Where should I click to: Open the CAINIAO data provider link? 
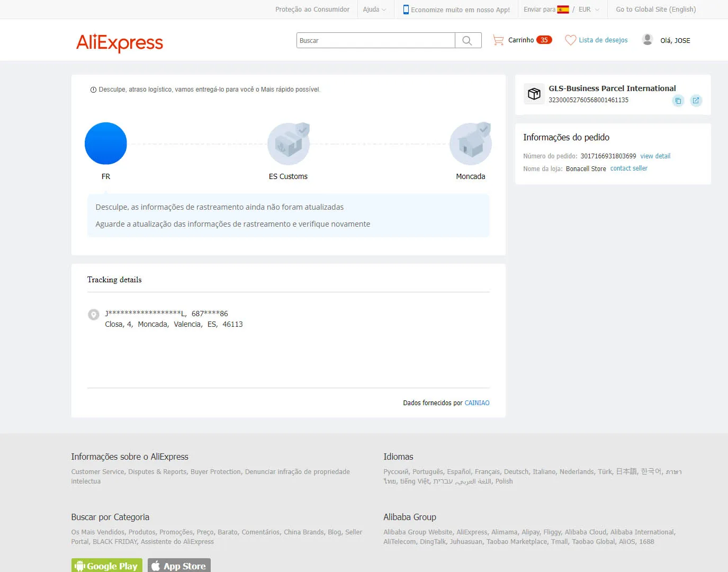pos(477,403)
